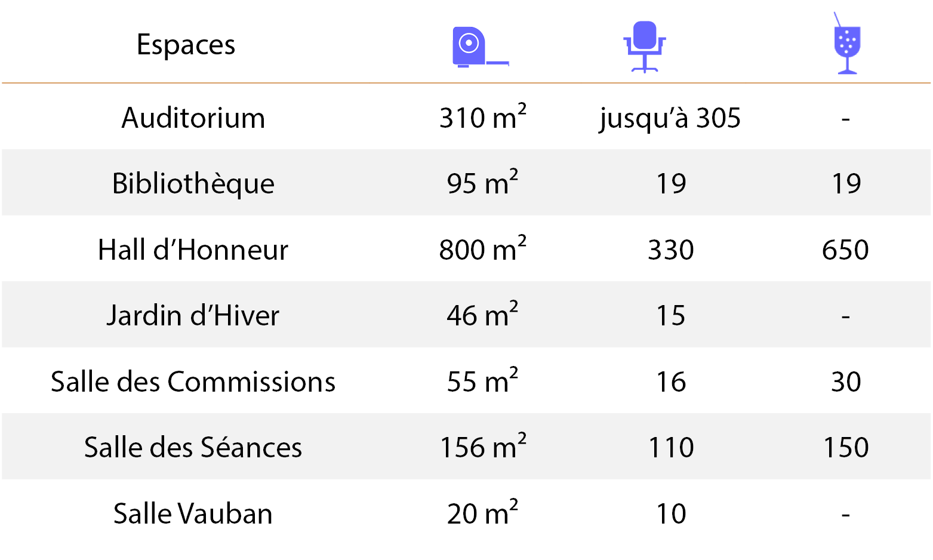The width and height of the screenshot is (933, 560).
Task: Click the cocktail glass icon
Action: point(846,43)
